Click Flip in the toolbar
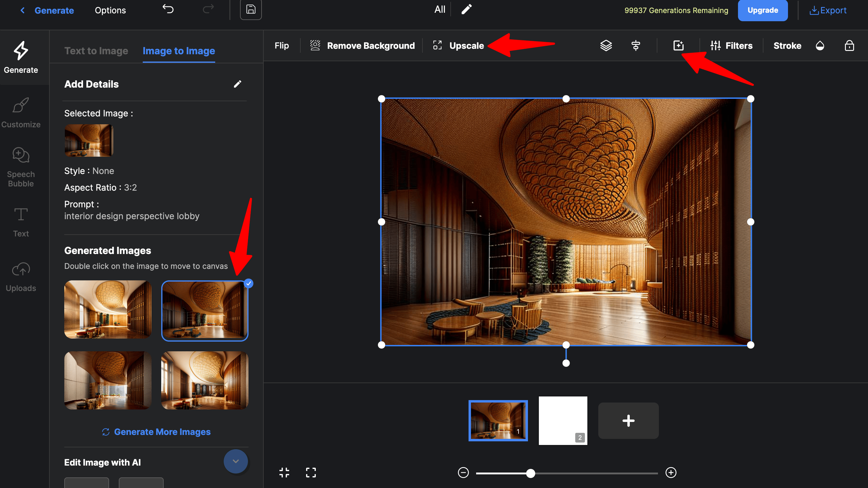Image resolution: width=868 pixels, height=488 pixels. [281, 45]
